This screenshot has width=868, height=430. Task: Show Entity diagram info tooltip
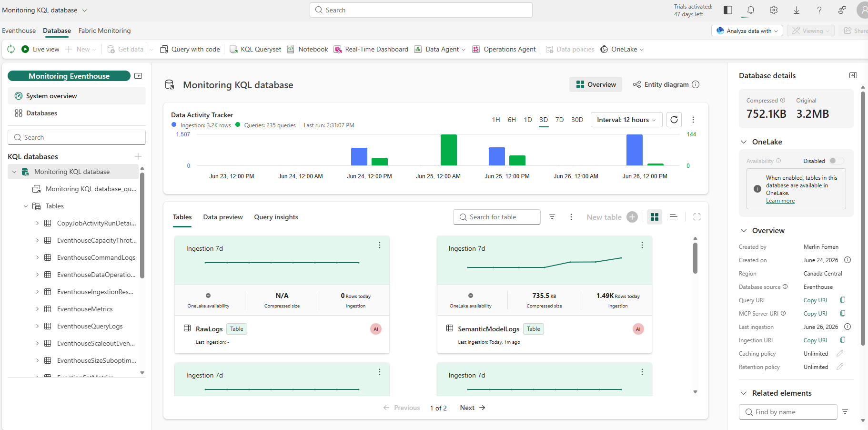(x=696, y=84)
